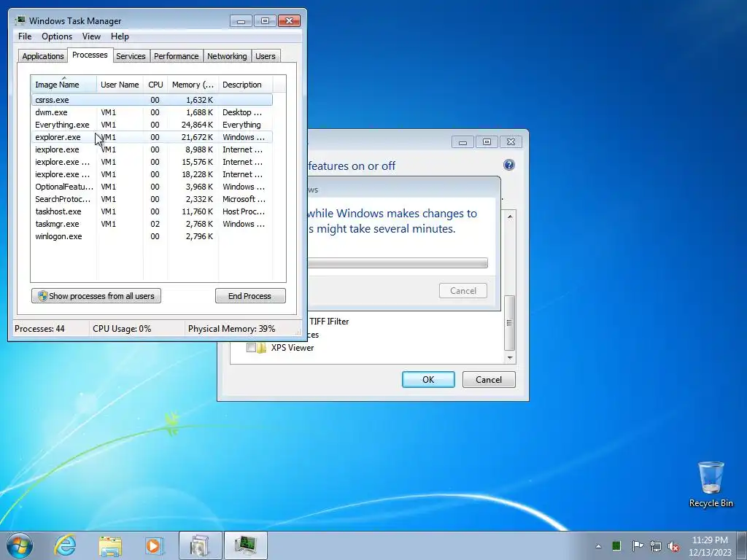Sort processes by Image Name column
Viewport: 747px width, 560px height.
pos(64,85)
